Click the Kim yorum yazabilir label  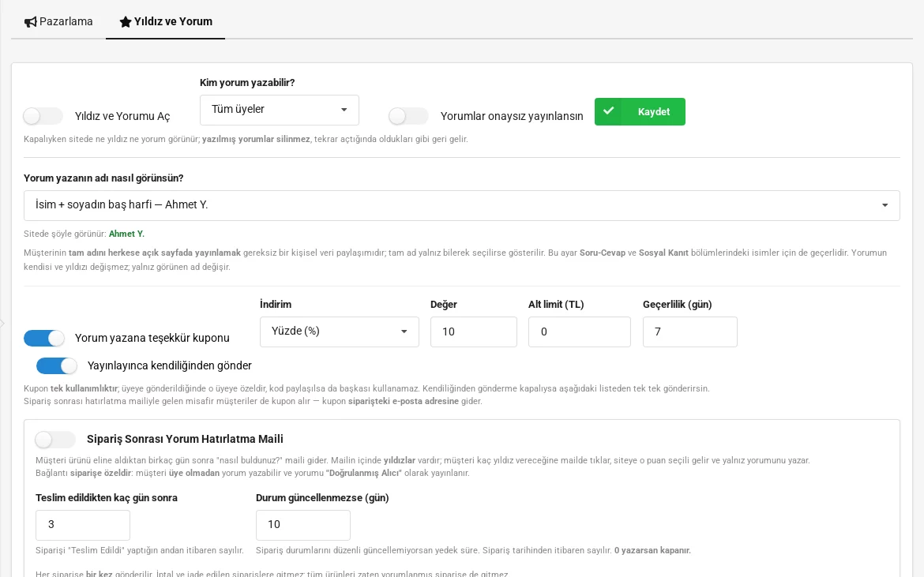pos(247,83)
